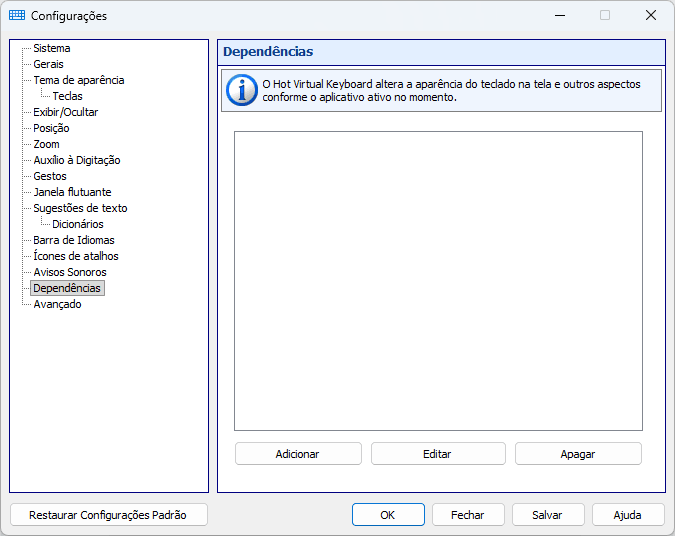Click the Hot Virtual Keyboard description text

451,90
